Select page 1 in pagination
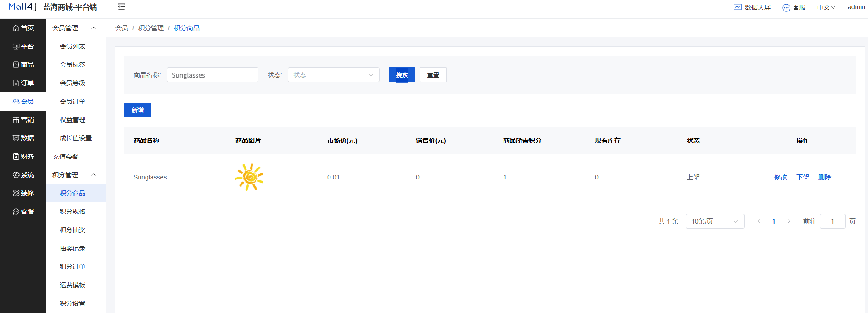The image size is (868, 313). (x=774, y=221)
